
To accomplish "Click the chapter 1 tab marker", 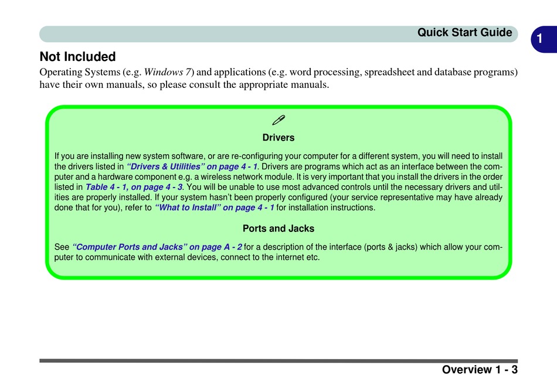I will pyautogui.click(x=544, y=39).
